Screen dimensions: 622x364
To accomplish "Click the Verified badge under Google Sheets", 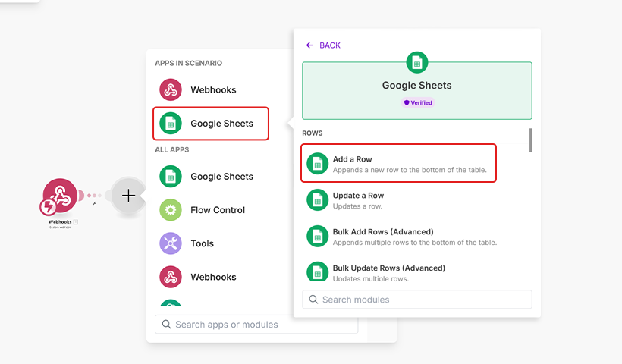I will 418,102.
